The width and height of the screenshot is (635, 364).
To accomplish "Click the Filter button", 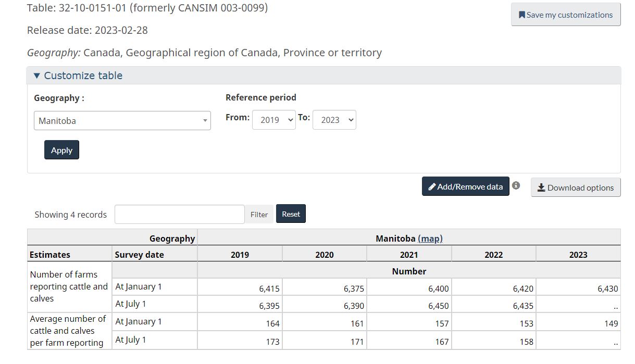I will 259,214.
